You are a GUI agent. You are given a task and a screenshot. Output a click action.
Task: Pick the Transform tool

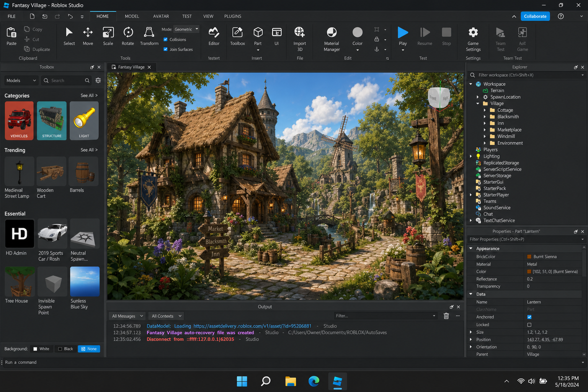[149, 36]
